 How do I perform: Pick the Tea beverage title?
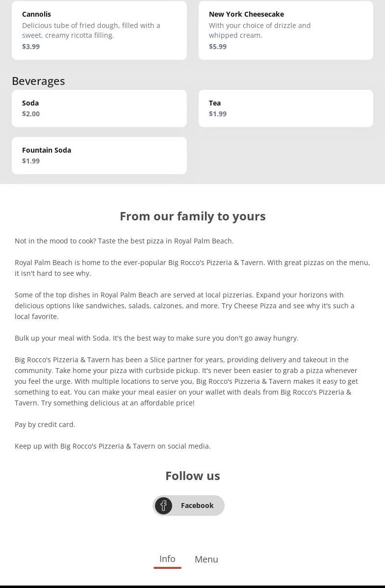pyautogui.click(x=215, y=103)
